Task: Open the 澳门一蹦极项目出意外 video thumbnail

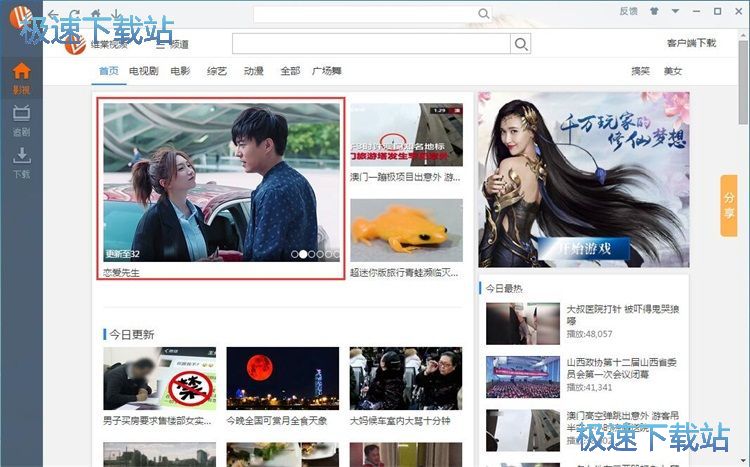Action: pos(407,135)
